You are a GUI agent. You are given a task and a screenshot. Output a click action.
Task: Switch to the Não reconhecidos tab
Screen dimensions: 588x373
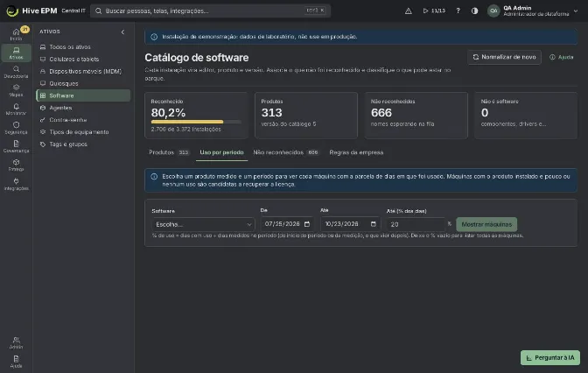286,152
